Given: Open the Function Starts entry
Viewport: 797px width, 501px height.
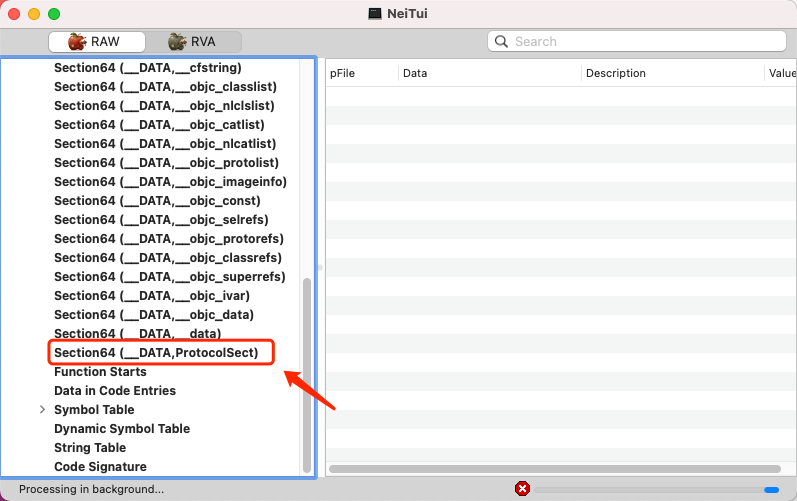Looking at the screenshot, I should [100, 371].
